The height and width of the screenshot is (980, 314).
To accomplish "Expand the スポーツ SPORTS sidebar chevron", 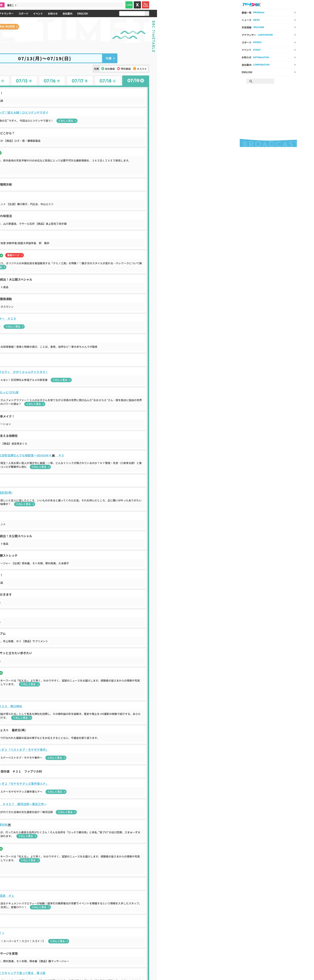I will [x=295, y=42].
